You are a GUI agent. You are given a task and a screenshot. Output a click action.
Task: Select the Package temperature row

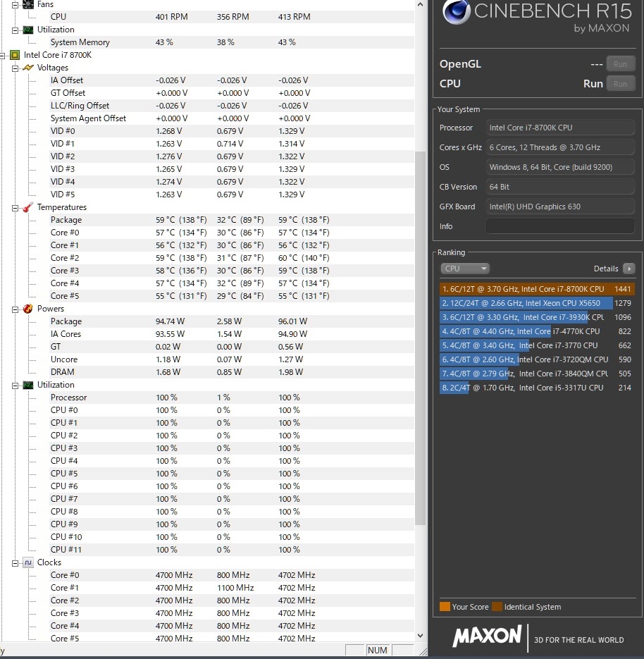(x=232, y=220)
